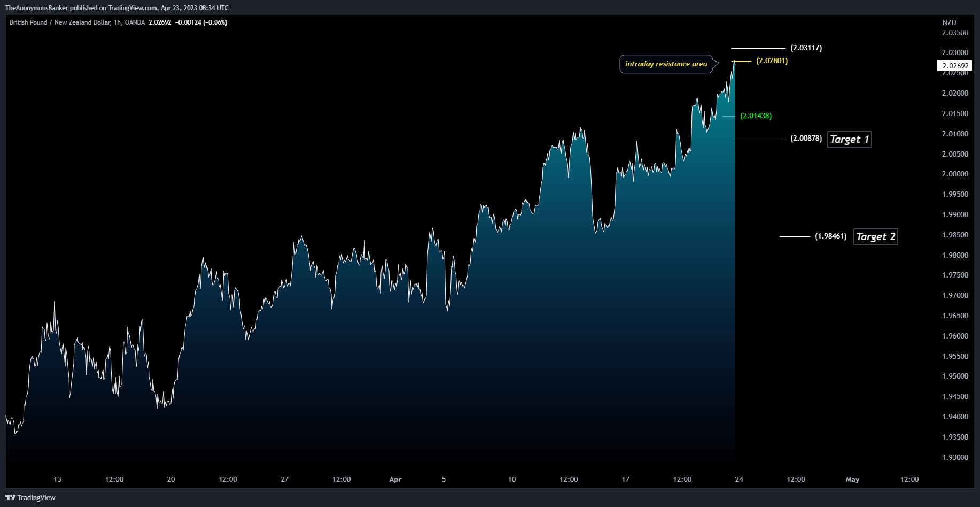
Task: Click the Apr label on time axis
Action: [395, 479]
